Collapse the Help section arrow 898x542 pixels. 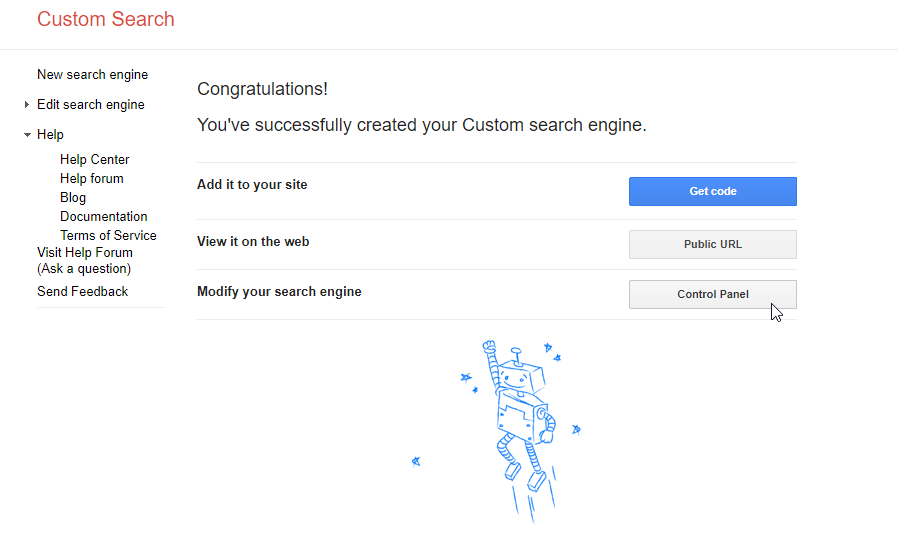click(x=27, y=135)
